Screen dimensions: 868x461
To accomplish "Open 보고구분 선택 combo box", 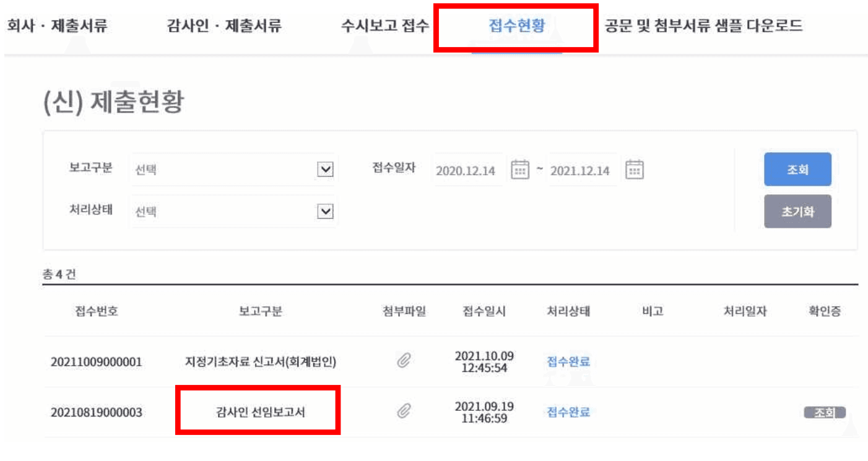I will (x=234, y=170).
